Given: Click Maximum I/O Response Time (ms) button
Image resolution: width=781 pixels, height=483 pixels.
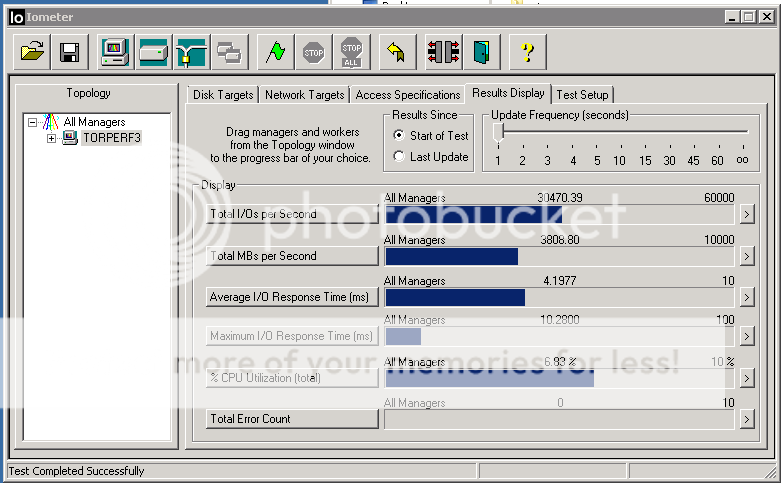Looking at the screenshot, I should click(x=292, y=336).
